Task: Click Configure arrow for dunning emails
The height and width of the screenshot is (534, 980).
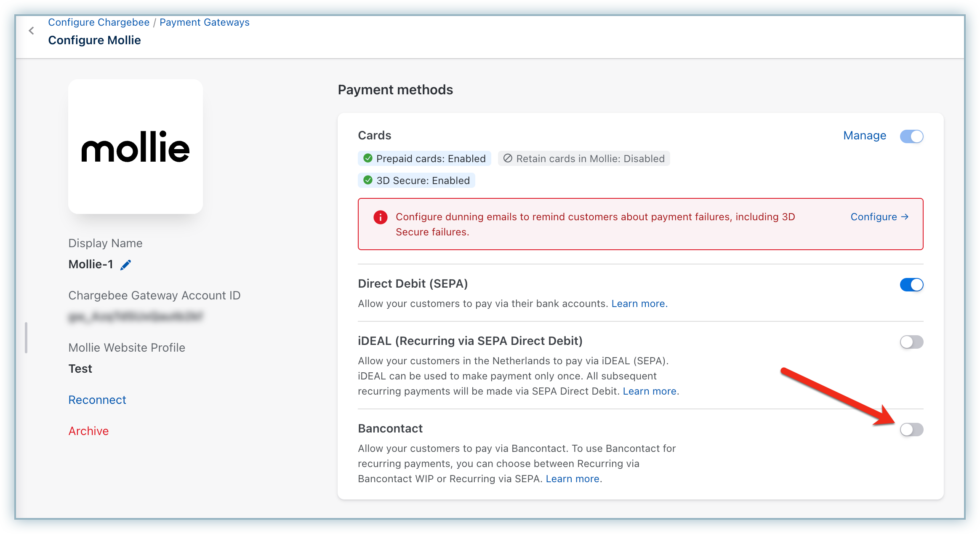Action: pyautogui.click(x=879, y=217)
